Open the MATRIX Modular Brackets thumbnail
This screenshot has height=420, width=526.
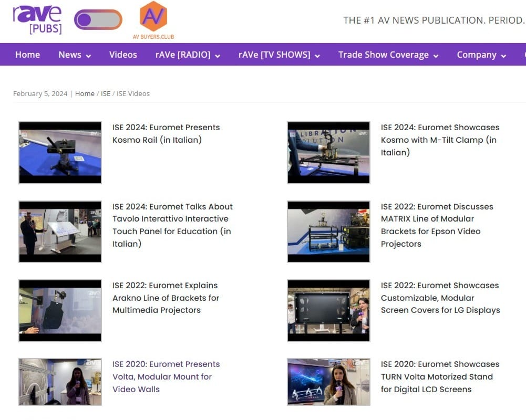tap(328, 232)
